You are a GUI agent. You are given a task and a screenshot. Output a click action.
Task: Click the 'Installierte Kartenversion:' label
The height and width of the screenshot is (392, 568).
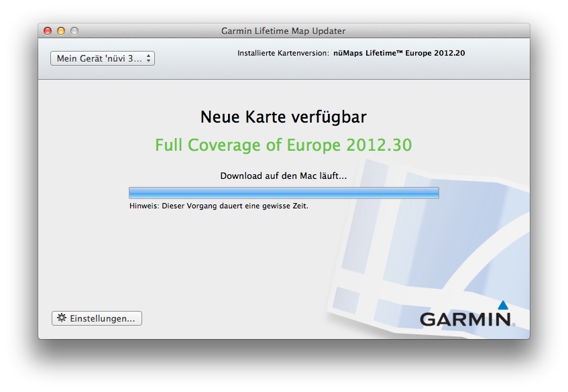pyautogui.click(x=283, y=53)
